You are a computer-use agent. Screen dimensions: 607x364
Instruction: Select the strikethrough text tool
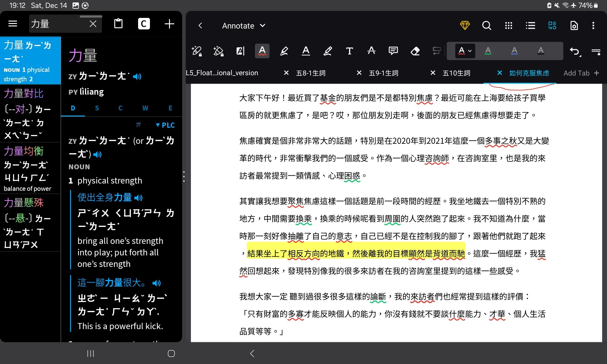[x=371, y=51]
